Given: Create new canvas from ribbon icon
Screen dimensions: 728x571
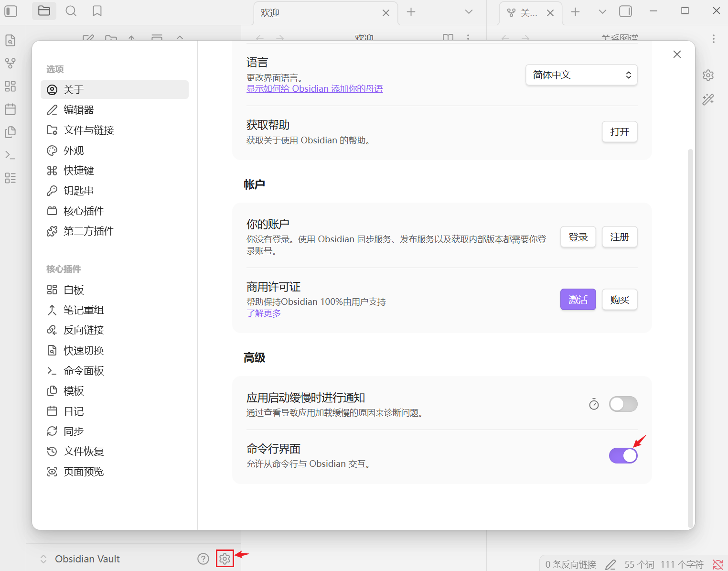Looking at the screenshot, I should (10, 86).
